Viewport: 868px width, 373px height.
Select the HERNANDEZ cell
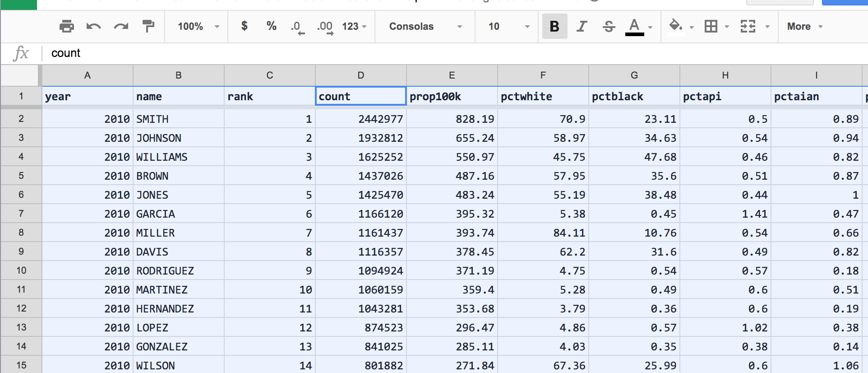click(x=179, y=308)
